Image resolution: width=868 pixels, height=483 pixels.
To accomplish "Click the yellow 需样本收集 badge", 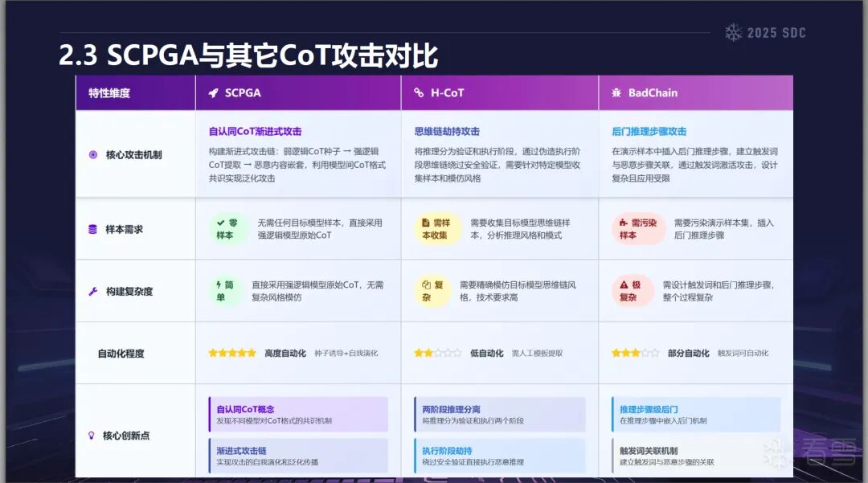I will tap(437, 229).
